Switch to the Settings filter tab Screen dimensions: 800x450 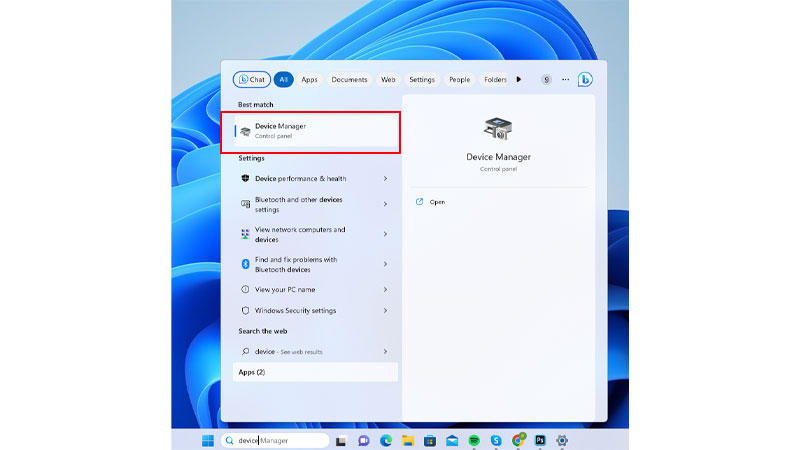(x=421, y=80)
